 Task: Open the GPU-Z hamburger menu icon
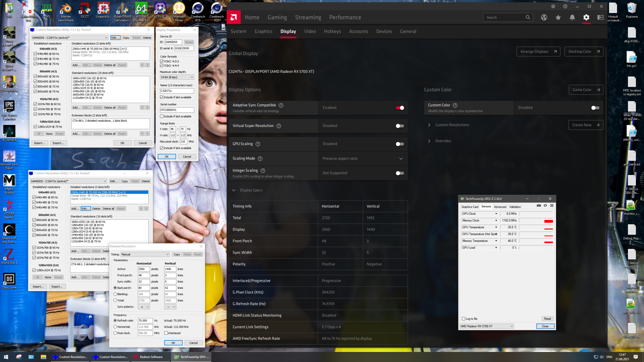tap(552, 206)
